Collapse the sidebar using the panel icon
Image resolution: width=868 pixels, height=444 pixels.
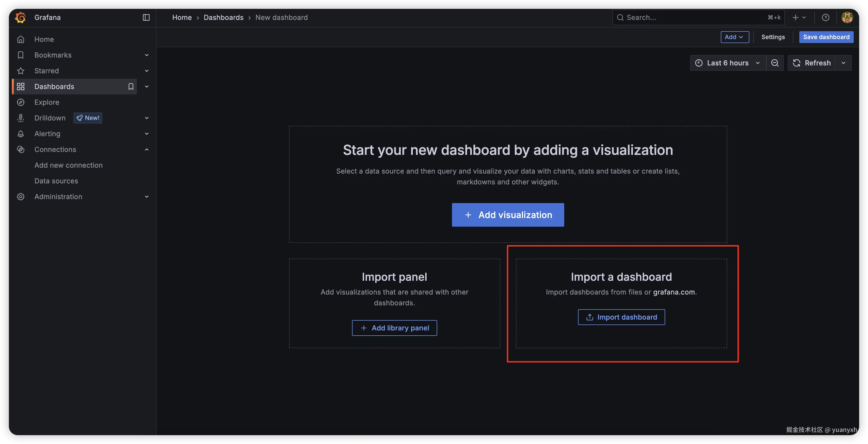146,17
